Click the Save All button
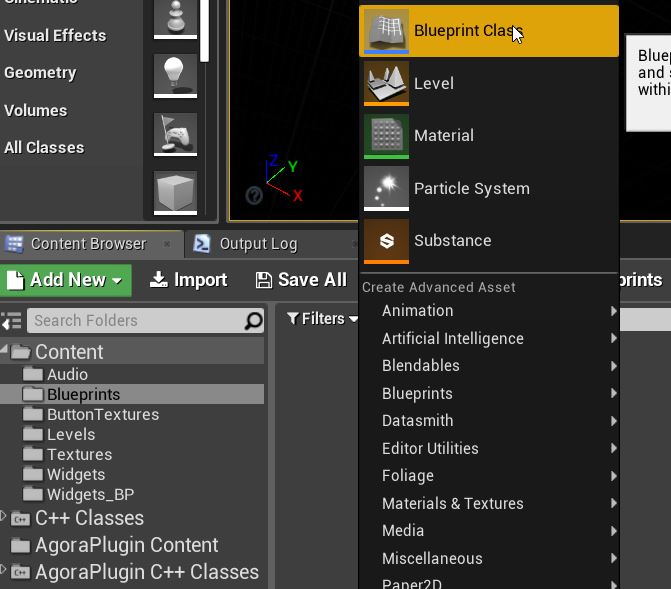Viewport: 671px width, 589px height. click(x=301, y=280)
